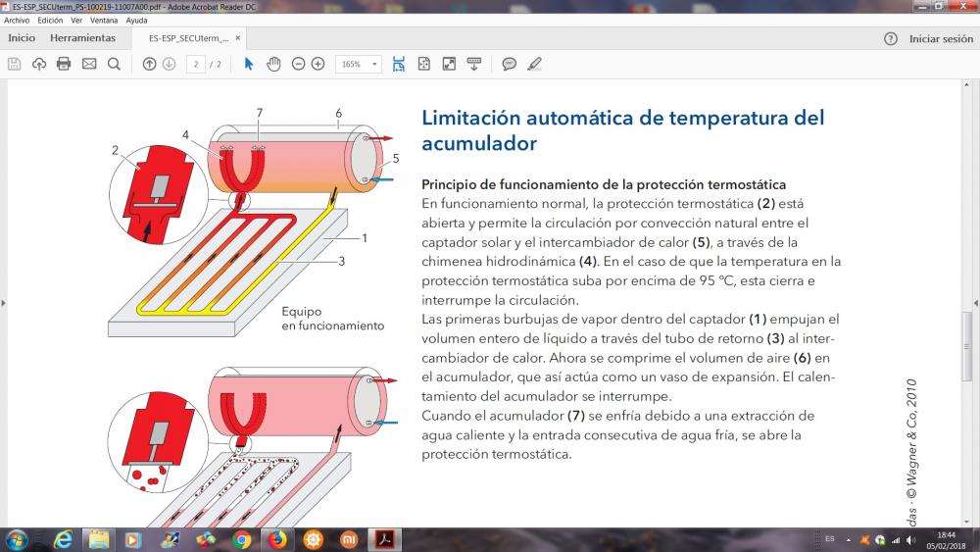The image size is (980, 552).
Task: Expand the right tools pane arrow
Action: coord(976,303)
